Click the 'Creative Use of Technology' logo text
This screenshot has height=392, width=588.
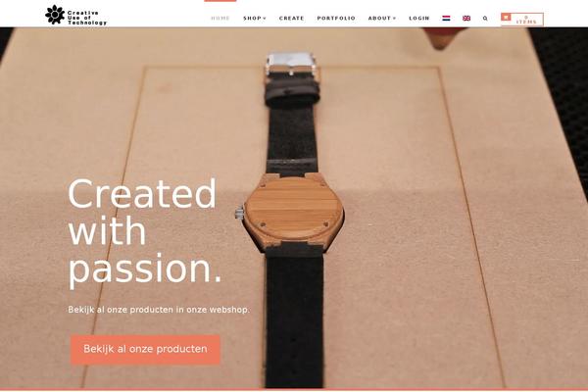point(87,18)
